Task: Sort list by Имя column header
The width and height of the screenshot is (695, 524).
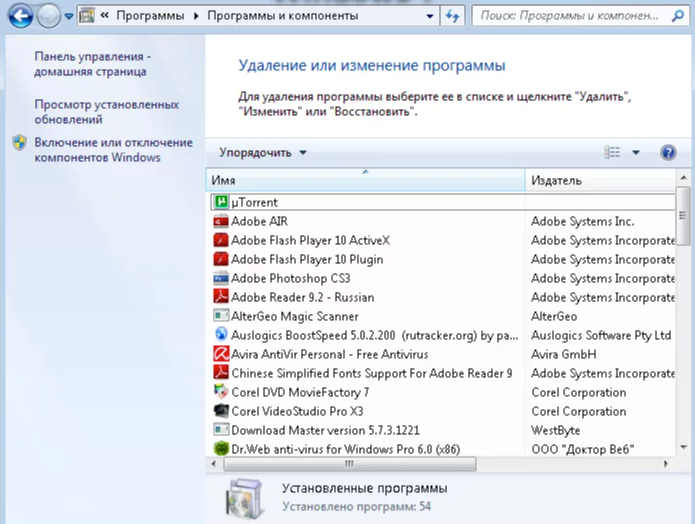Action: [365, 180]
